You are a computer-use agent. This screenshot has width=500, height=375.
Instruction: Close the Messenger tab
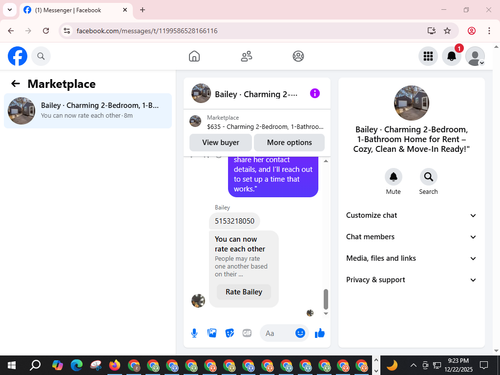tap(125, 10)
